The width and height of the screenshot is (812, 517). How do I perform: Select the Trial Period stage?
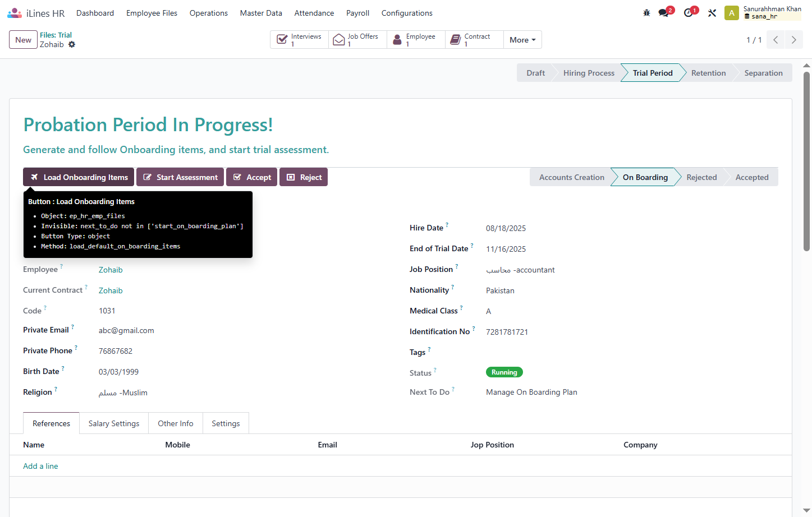coord(653,73)
